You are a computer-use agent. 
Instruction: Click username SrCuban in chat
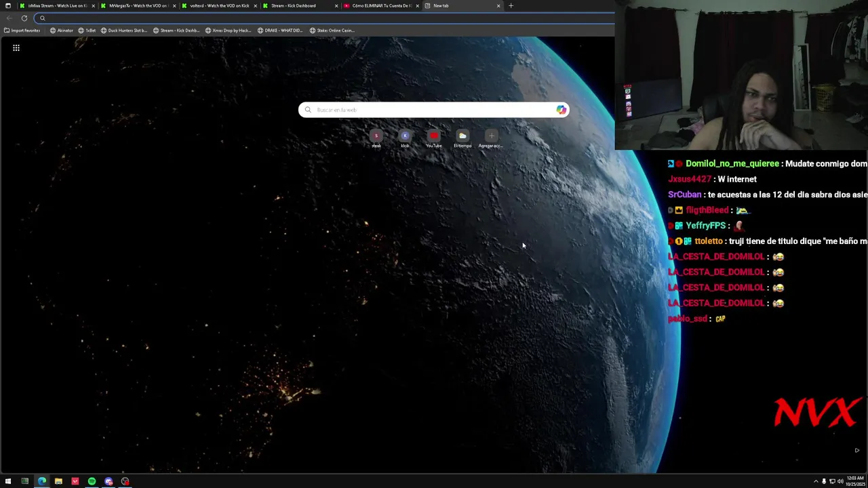(685, 195)
